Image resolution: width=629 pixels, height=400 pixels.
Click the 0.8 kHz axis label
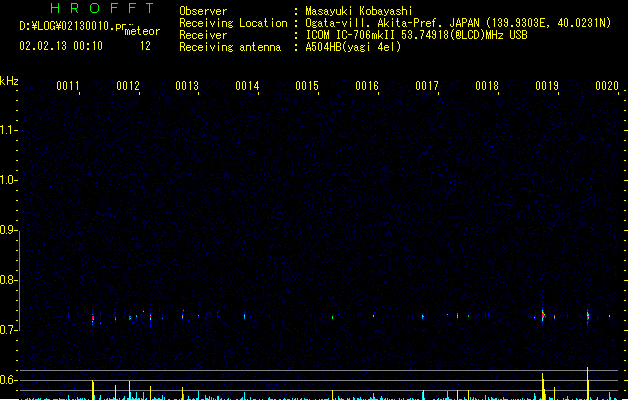6,280
